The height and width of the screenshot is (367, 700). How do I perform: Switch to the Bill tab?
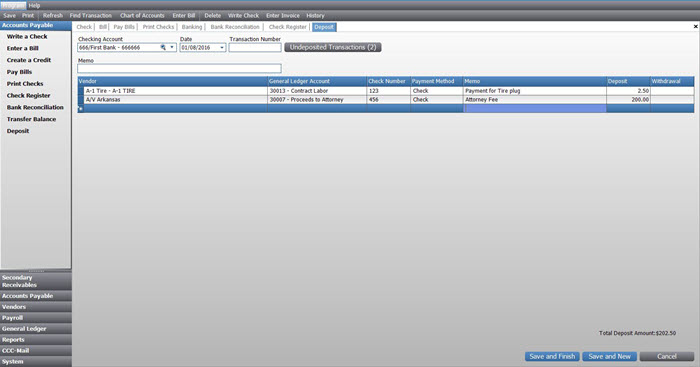pyautogui.click(x=103, y=27)
